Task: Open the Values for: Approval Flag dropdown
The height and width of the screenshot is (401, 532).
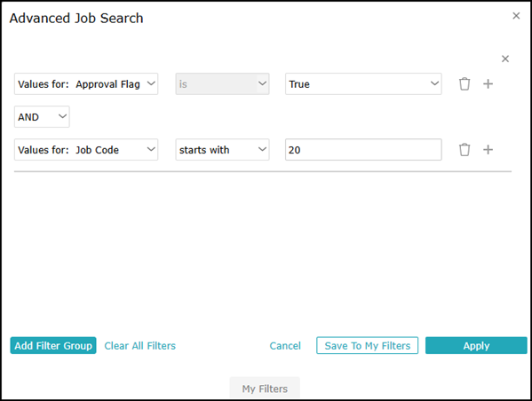Action: [x=86, y=84]
